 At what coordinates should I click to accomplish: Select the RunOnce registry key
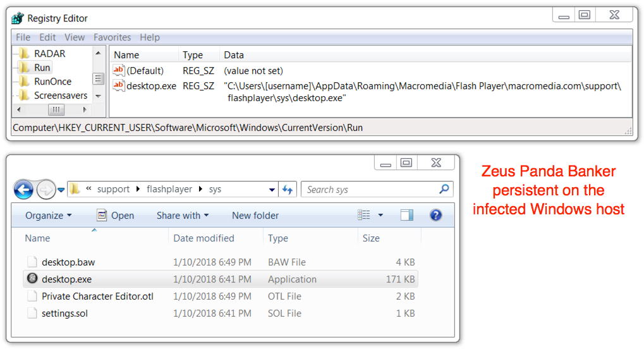(52, 82)
